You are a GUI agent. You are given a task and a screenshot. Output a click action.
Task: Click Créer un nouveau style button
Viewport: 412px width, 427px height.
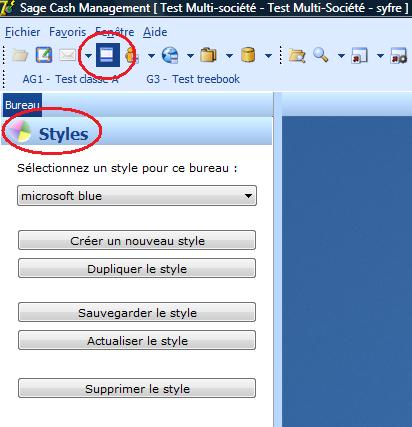coord(137,240)
